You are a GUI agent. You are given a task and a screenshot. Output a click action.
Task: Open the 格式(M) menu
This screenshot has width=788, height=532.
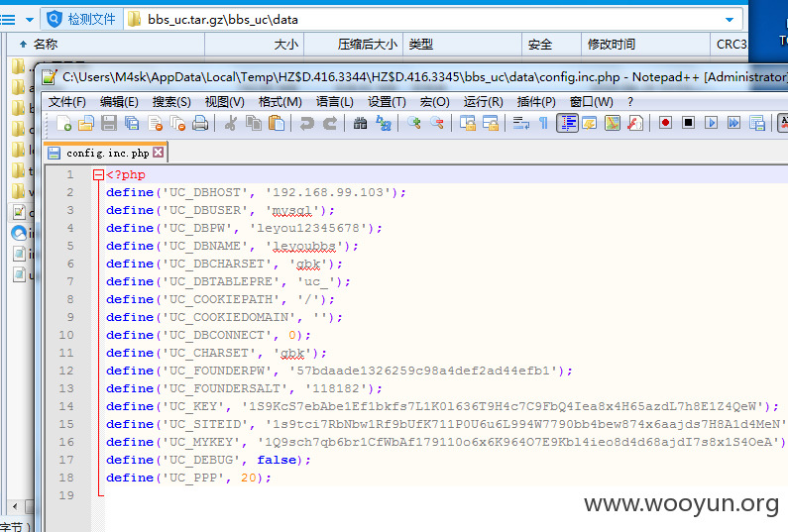tap(280, 102)
